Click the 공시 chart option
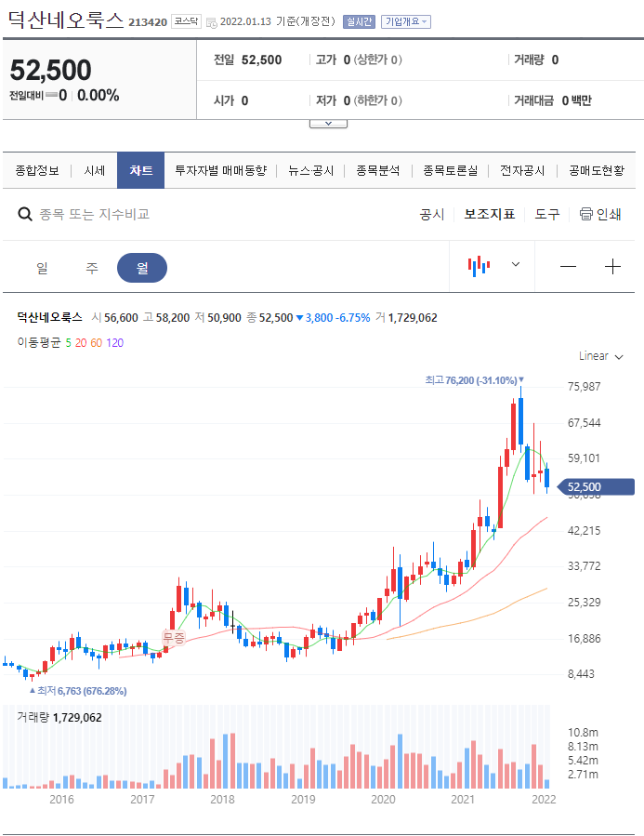The height and width of the screenshot is (836, 644). 432,214
